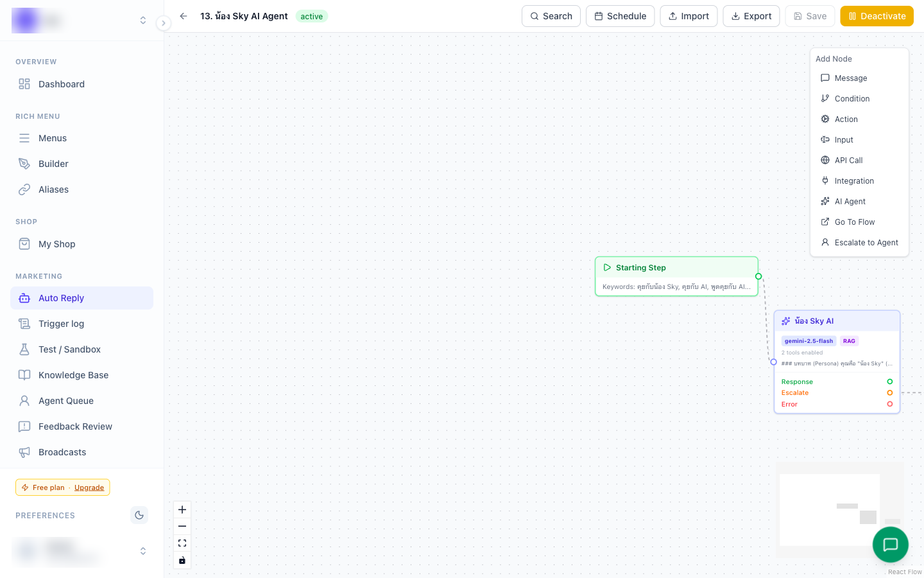Add an AI Agent node
The image size is (924, 578).
pos(860,202)
